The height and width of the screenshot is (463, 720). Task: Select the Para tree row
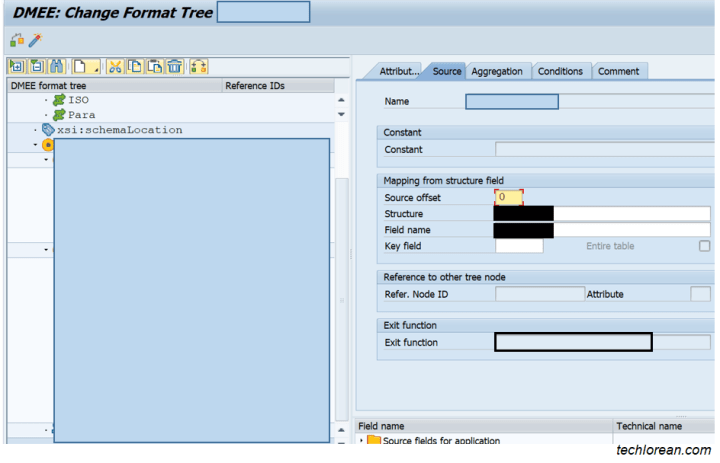coord(171,114)
